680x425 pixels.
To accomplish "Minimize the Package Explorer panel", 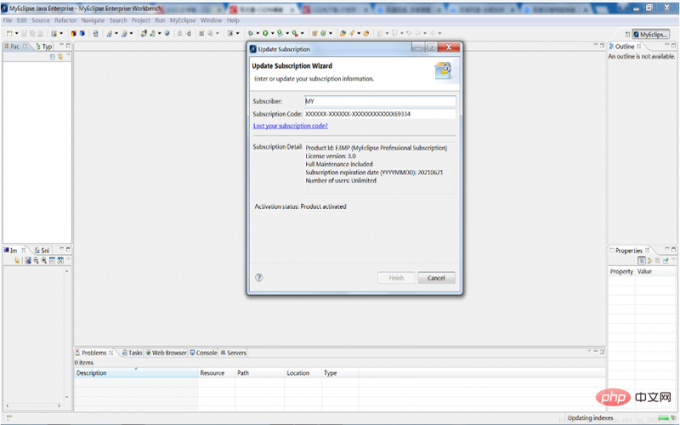I will [62, 45].
